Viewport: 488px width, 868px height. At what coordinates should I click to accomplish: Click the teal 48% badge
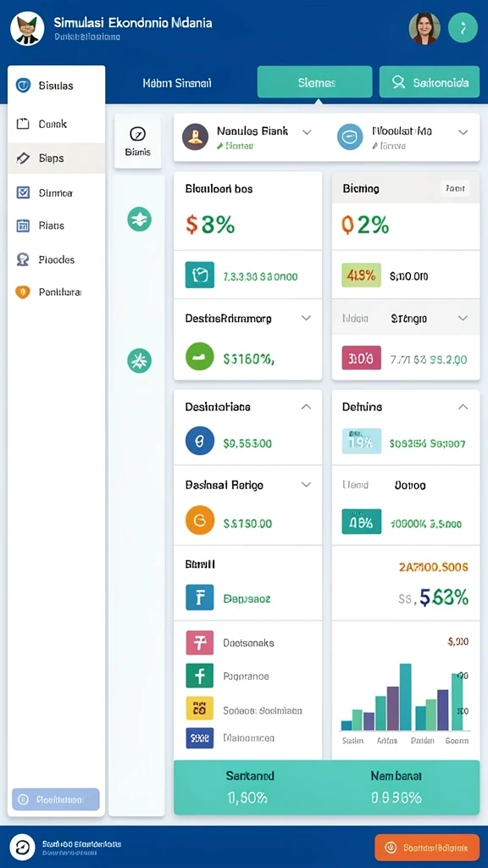(x=362, y=521)
